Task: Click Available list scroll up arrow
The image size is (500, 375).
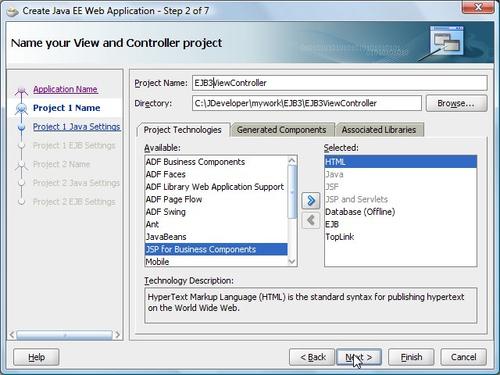Action: (x=292, y=161)
